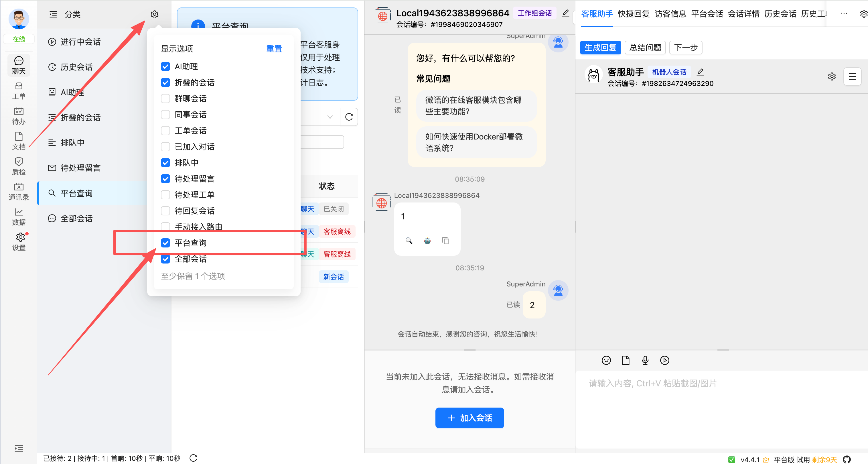
Task: Expand the dropdown chevron beside refresh button
Action: tap(330, 117)
